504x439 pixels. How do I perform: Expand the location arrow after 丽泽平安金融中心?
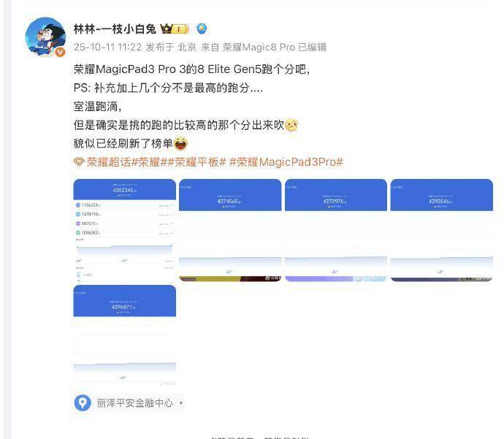182,402
